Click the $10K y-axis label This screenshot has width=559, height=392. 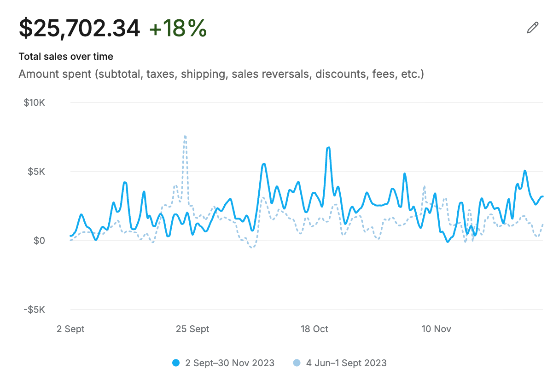coord(34,102)
